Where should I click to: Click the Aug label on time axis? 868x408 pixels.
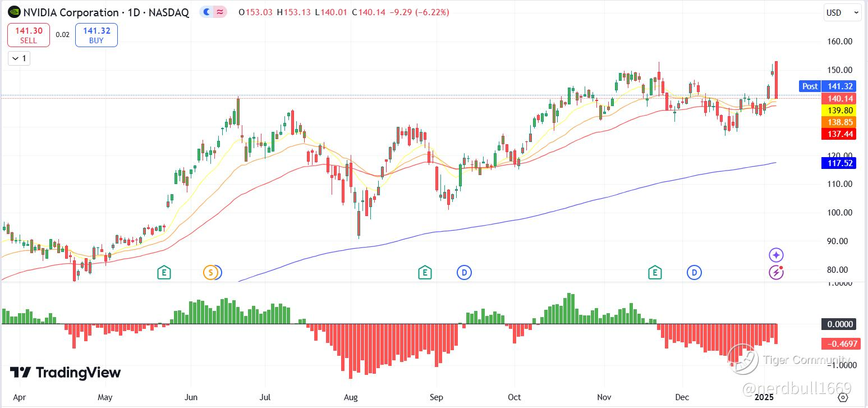click(x=351, y=397)
